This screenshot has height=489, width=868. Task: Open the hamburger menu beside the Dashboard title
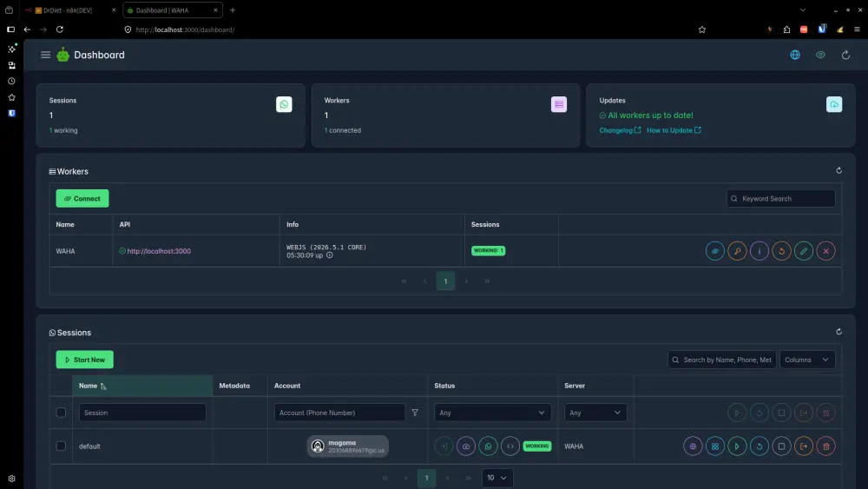coord(45,55)
